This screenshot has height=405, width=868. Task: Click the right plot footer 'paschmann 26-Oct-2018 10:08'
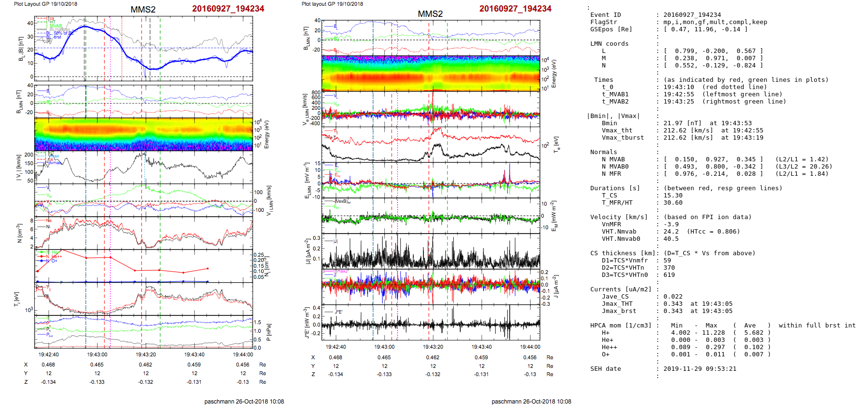pos(531,402)
